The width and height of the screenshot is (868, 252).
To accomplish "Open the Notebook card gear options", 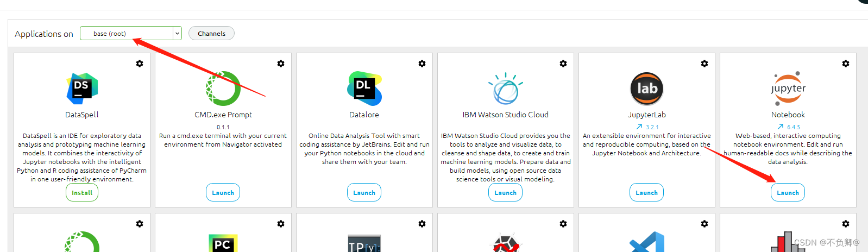I will click(x=846, y=64).
